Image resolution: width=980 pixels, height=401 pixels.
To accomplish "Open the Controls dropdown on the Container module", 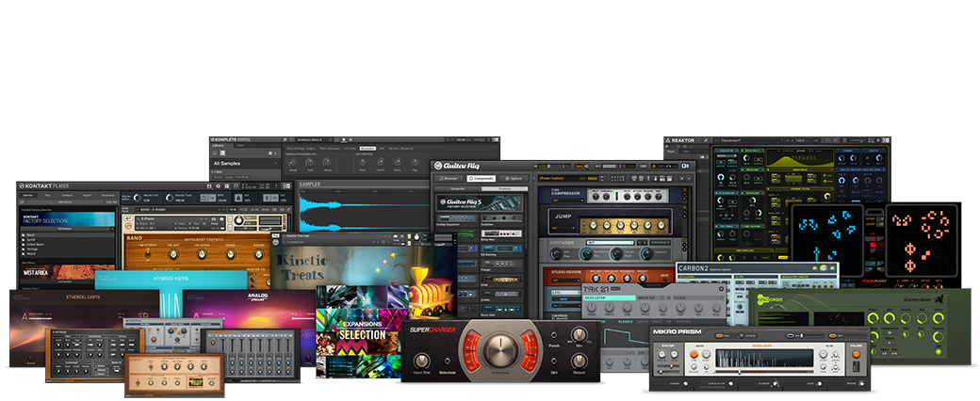I will click(x=660, y=242).
